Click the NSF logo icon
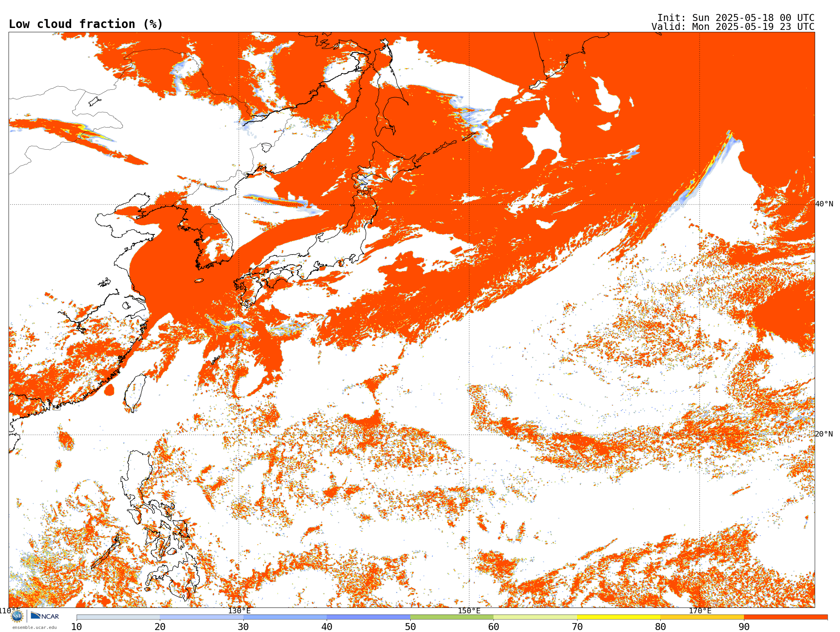 coord(17,616)
